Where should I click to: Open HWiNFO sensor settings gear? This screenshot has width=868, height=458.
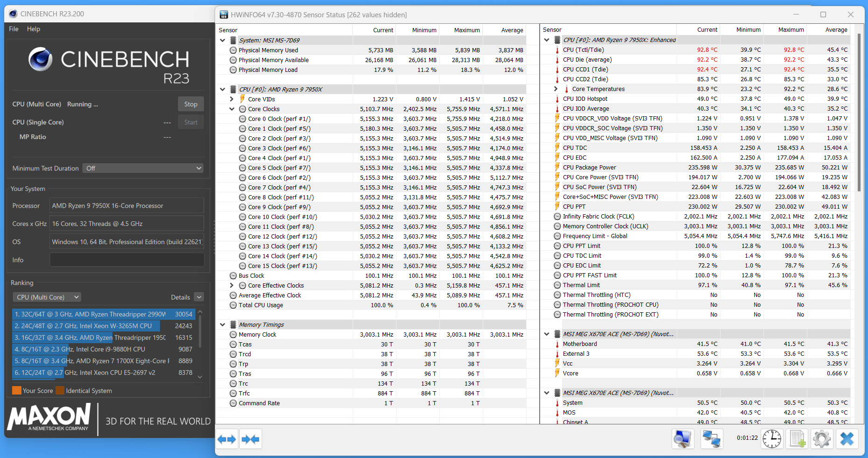click(x=821, y=439)
